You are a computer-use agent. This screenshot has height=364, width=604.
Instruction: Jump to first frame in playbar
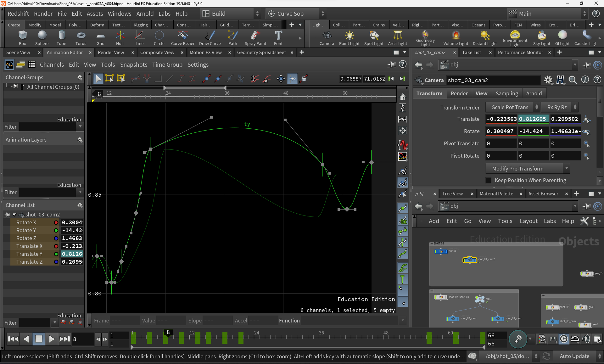point(13,339)
